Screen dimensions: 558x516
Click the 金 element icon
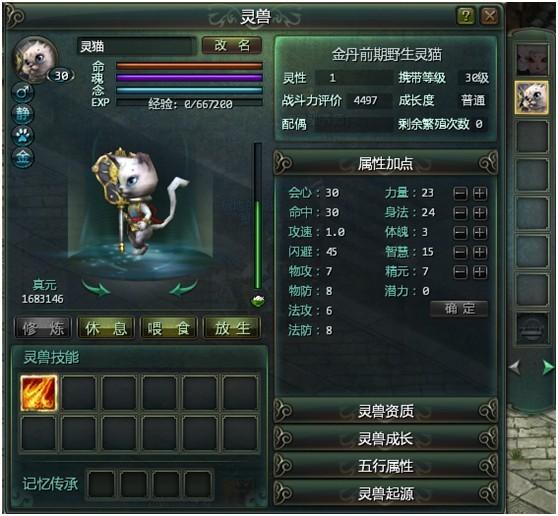[x=23, y=157]
